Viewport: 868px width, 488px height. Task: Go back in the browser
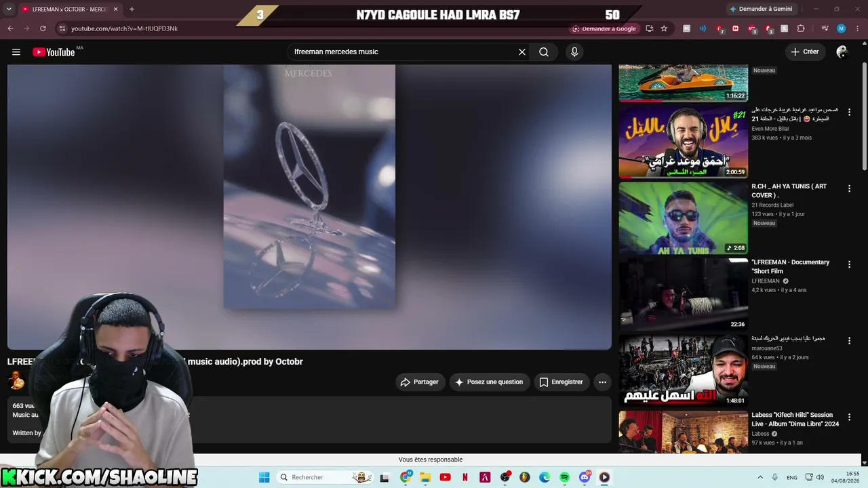[10, 28]
